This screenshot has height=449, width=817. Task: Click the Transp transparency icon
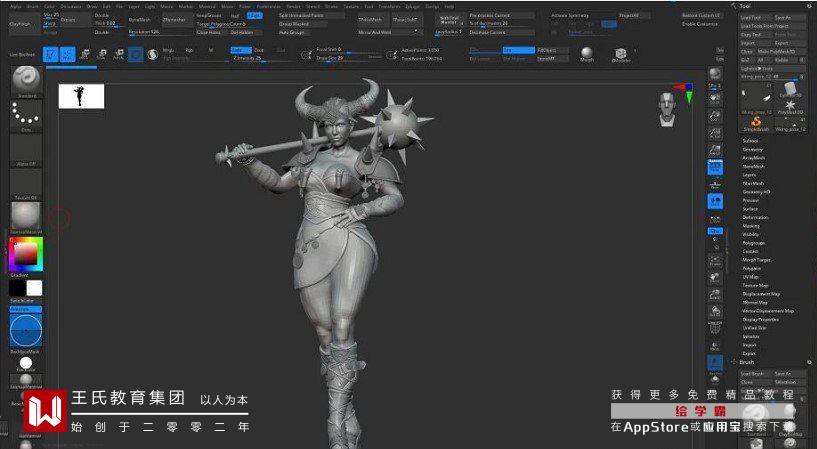point(715,346)
